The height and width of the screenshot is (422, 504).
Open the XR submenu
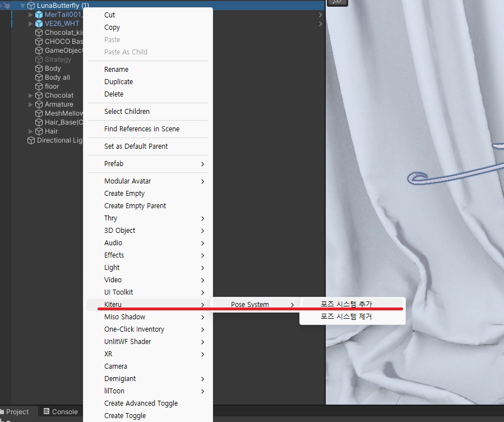(x=148, y=354)
